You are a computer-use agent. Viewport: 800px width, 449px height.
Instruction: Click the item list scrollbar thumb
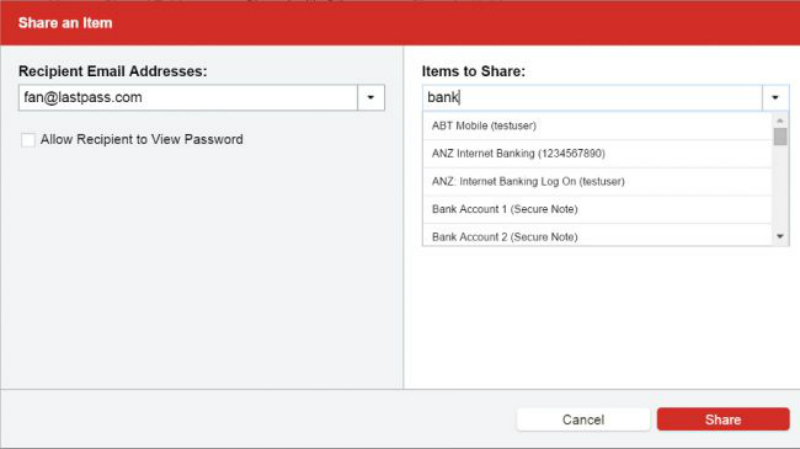(780, 135)
